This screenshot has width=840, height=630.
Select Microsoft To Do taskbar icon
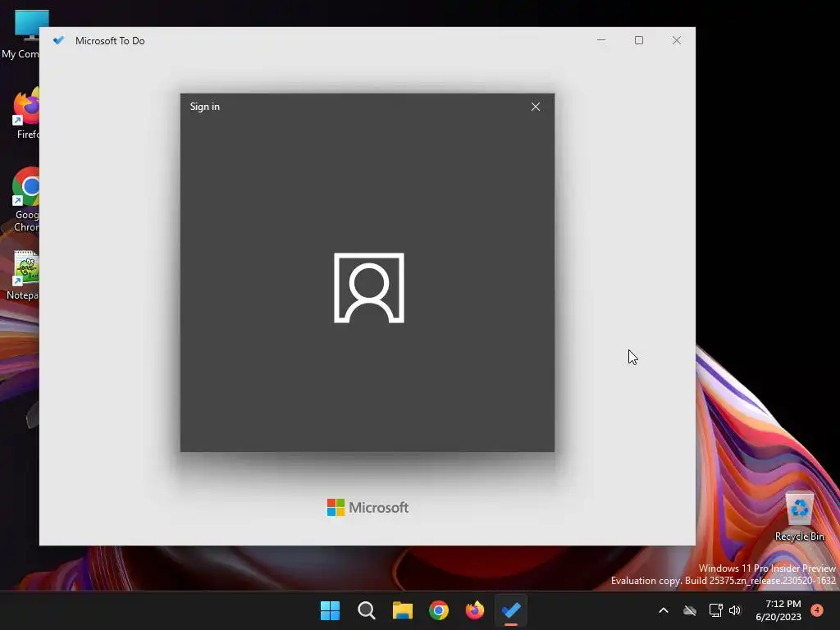511,610
